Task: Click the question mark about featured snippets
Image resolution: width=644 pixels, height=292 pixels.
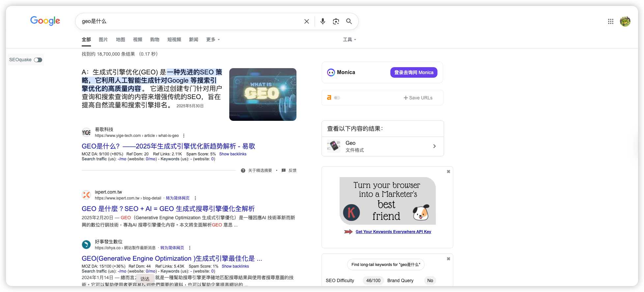Action: point(243,171)
